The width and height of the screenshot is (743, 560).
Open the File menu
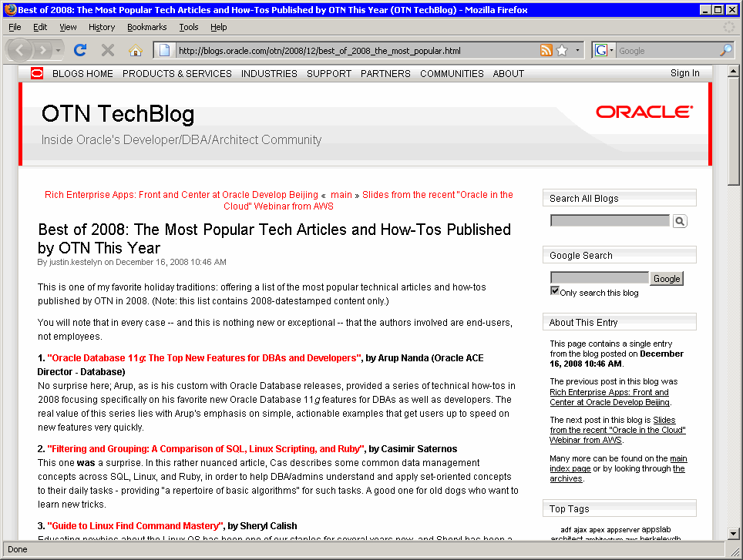(15, 27)
